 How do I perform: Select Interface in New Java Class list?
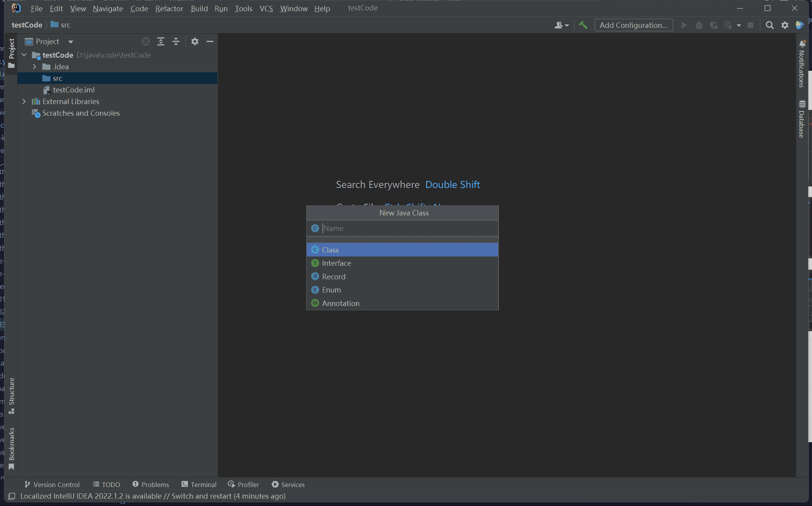[x=402, y=263]
